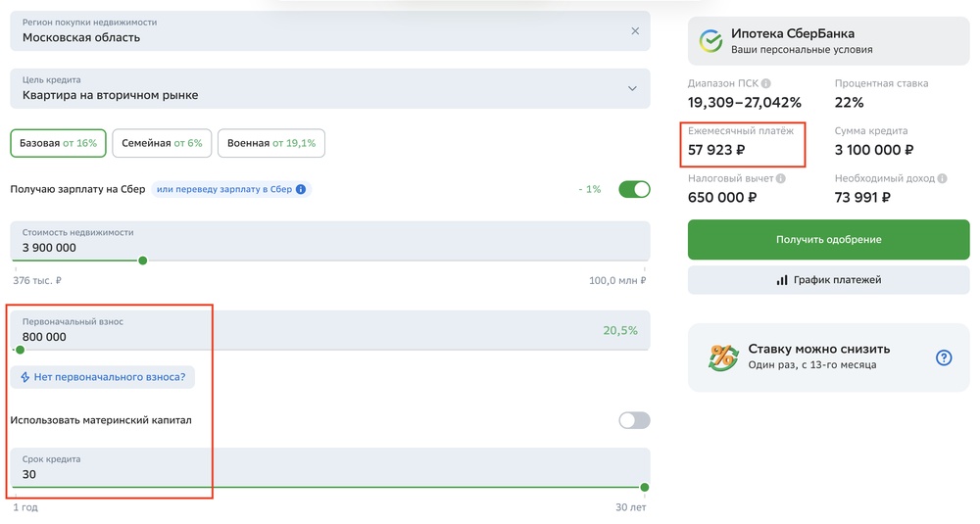Click the info icon beside 'переведу зарплату в Сбер'
Screen dimensions: 980x524
[301, 189]
